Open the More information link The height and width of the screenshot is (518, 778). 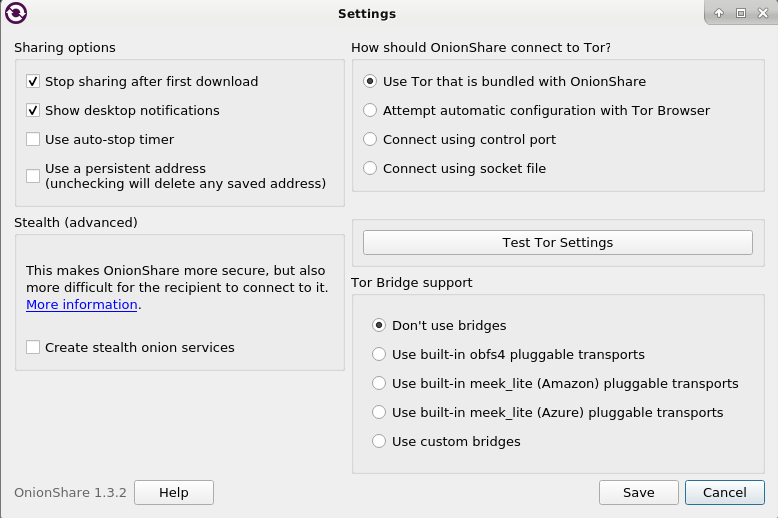(82, 305)
